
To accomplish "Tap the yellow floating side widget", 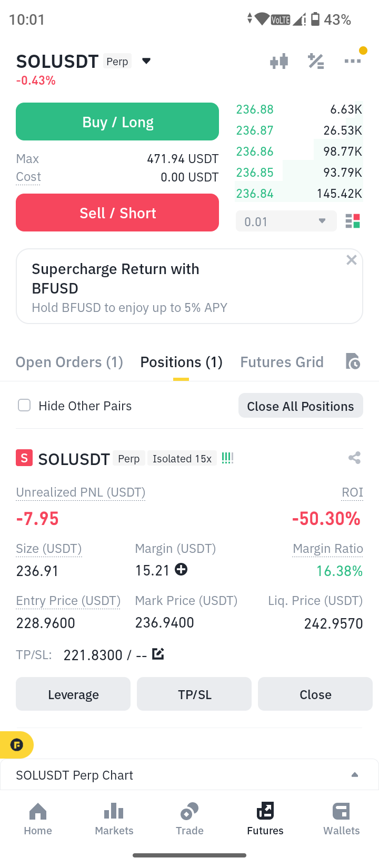I will pos(17,745).
